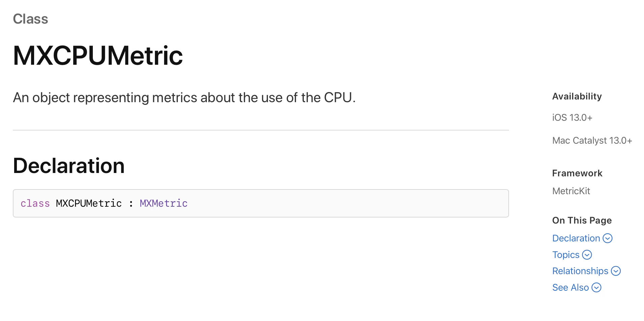Click the Class eyebrow label

click(30, 19)
